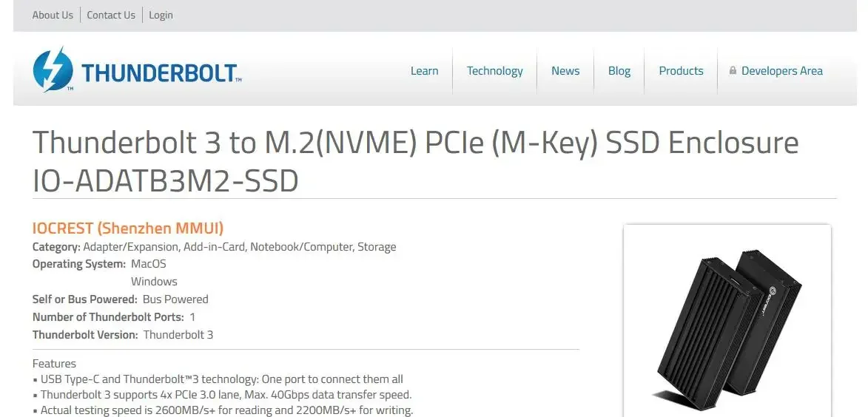
Task: Click the Thunderbolt lightning bolt logo icon
Action: click(x=53, y=69)
